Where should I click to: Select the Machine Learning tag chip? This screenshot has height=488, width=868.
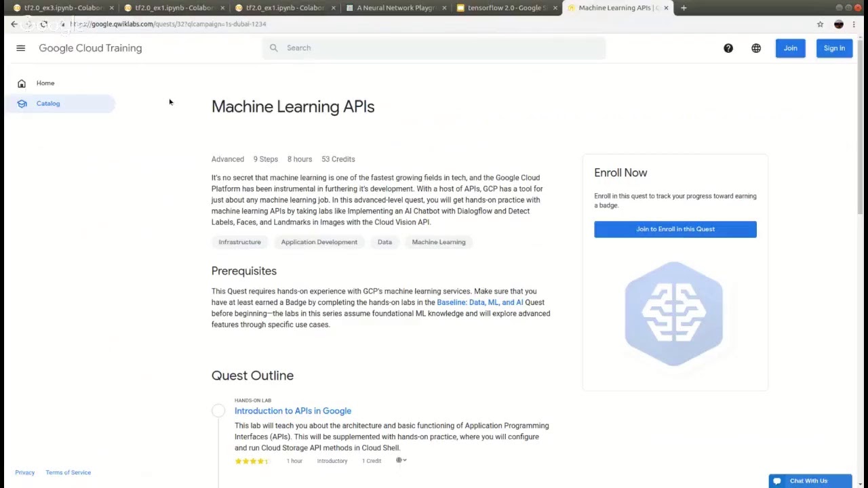pyautogui.click(x=439, y=242)
